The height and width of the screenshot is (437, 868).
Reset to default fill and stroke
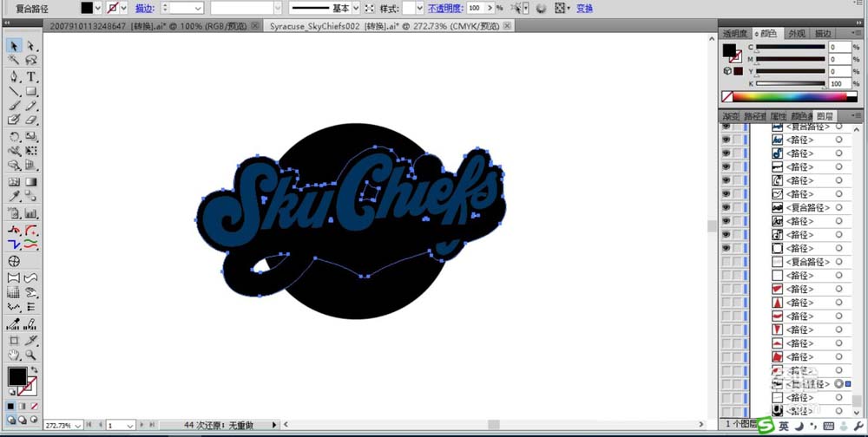(x=11, y=392)
